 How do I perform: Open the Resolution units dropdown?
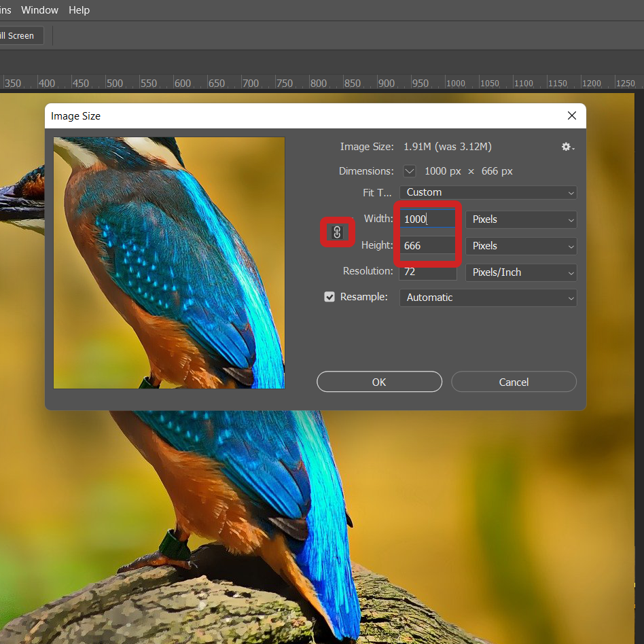(x=521, y=272)
